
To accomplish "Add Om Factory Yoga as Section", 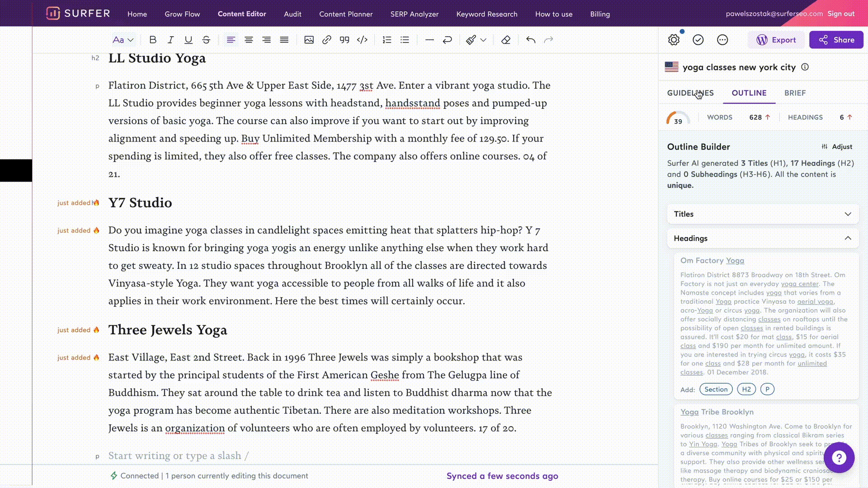I will click(x=716, y=389).
